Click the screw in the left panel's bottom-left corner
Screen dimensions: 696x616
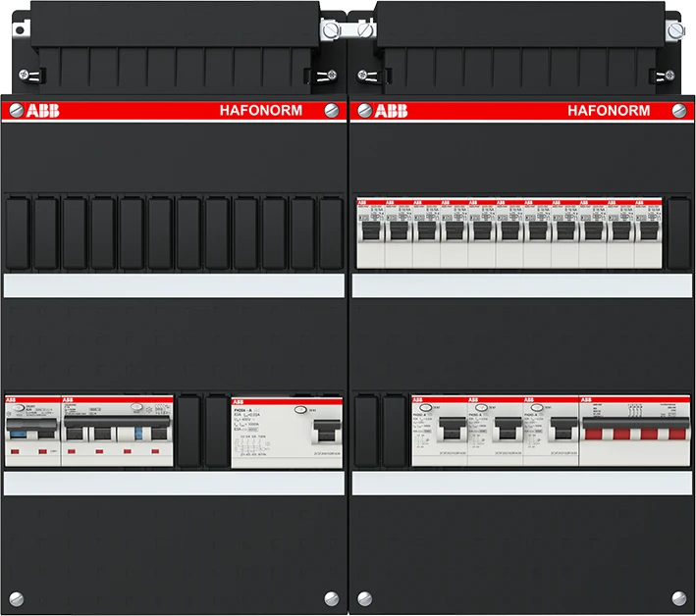pyautogui.click(x=13, y=597)
